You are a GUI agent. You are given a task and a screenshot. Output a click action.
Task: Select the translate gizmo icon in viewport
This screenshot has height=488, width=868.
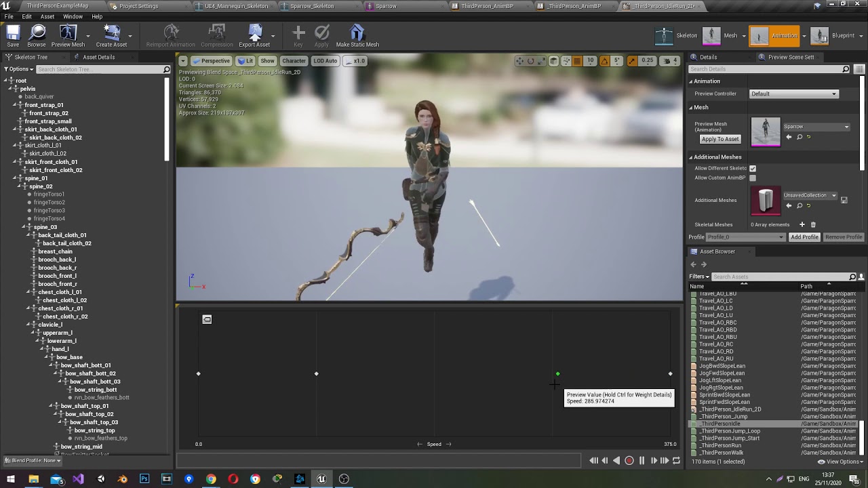pos(519,61)
